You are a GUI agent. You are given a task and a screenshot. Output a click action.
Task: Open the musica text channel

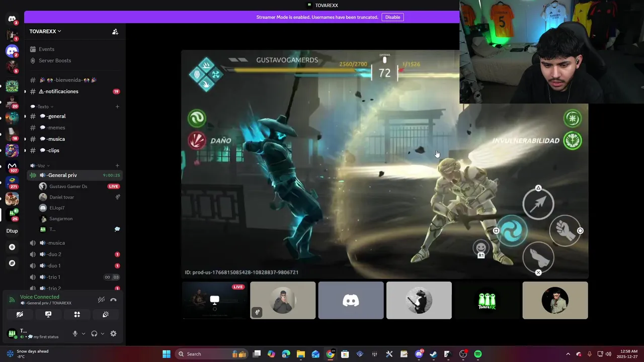coord(74,139)
